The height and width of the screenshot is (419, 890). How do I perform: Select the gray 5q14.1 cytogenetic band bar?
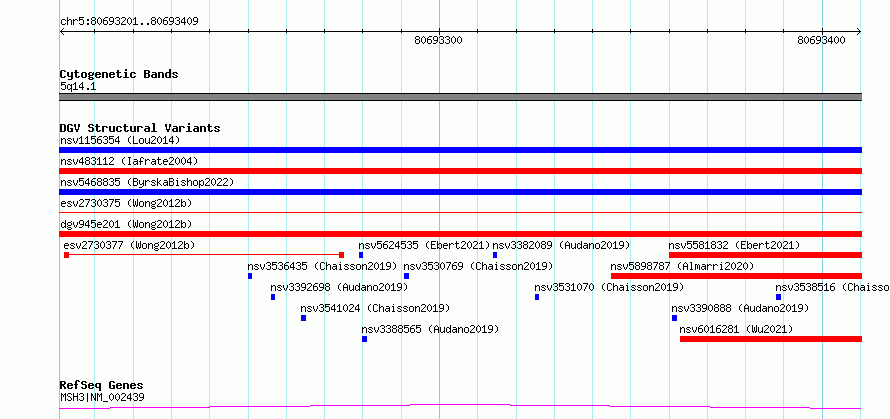pyautogui.click(x=460, y=97)
